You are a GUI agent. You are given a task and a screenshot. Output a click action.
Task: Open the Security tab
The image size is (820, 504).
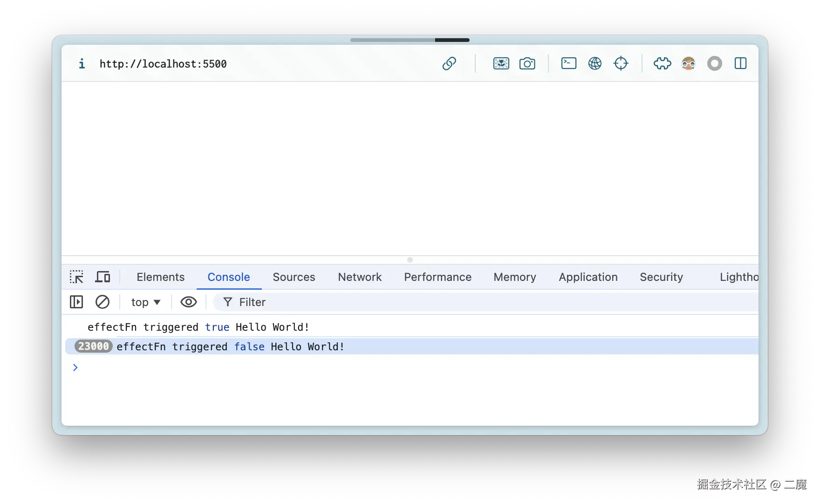coord(662,277)
